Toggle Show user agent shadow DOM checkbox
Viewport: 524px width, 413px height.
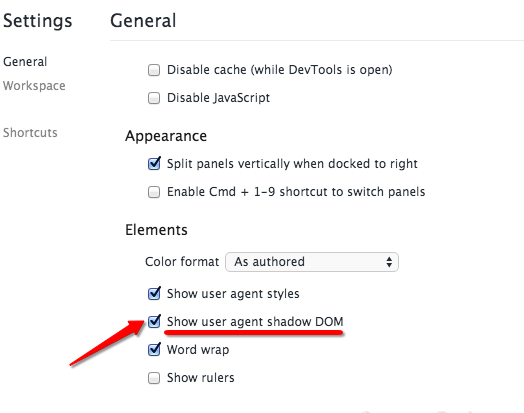click(x=154, y=322)
